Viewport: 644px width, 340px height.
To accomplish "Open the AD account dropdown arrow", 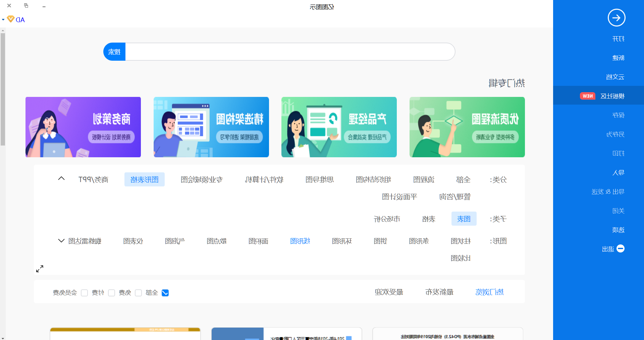I will (3, 19).
